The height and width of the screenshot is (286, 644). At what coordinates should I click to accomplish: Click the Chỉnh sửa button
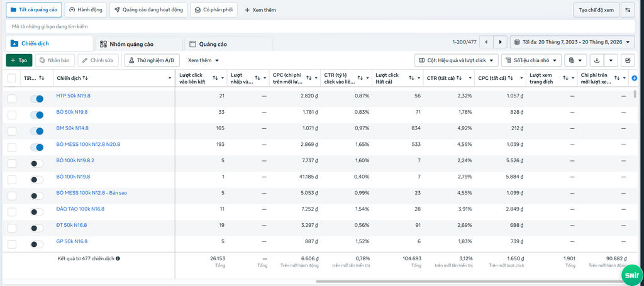[x=98, y=60]
